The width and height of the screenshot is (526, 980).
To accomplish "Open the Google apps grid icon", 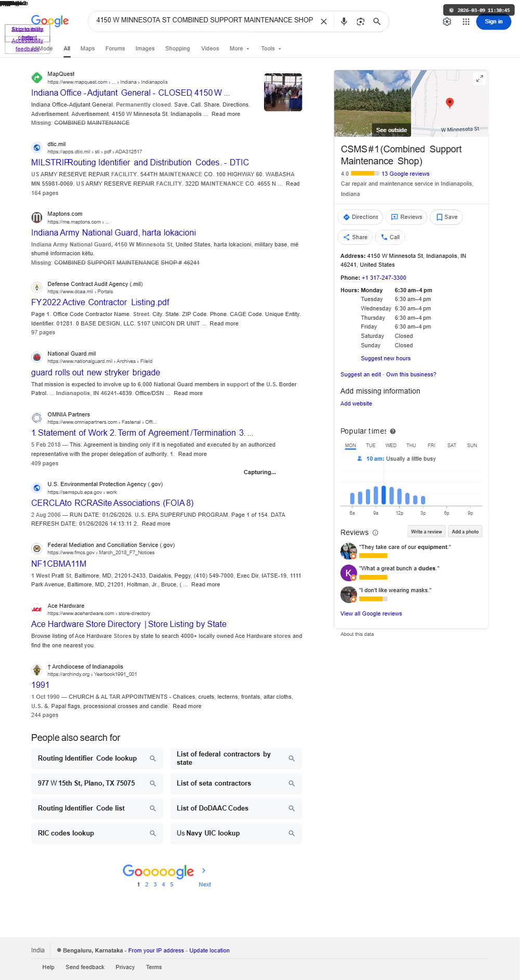I will (466, 22).
